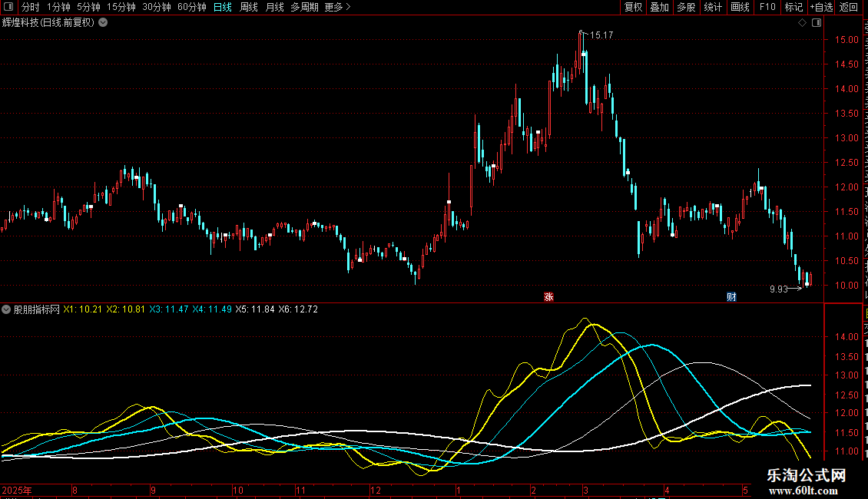
Task: Click the 15.17 high price label
Action: (601, 35)
